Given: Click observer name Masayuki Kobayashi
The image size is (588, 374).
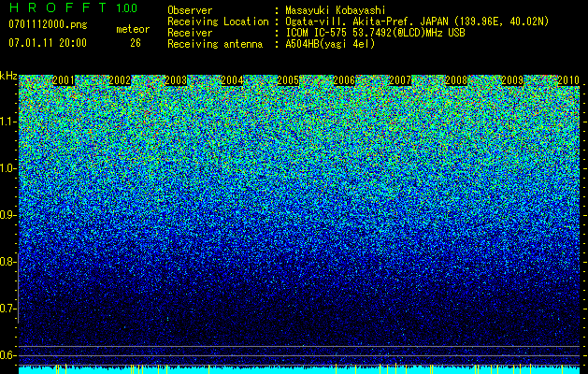Looking at the screenshot, I should pyautogui.click(x=336, y=10).
